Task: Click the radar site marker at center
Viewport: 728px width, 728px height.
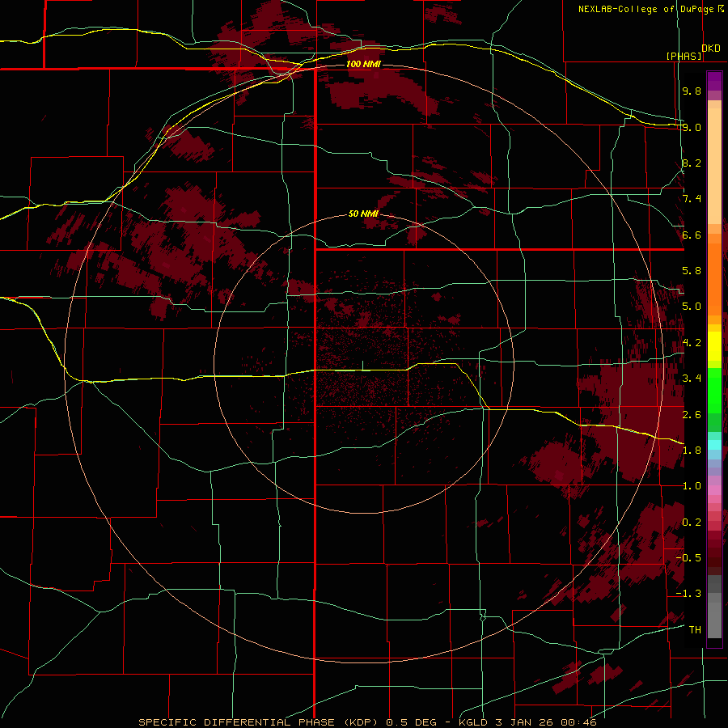Action: point(362,366)
